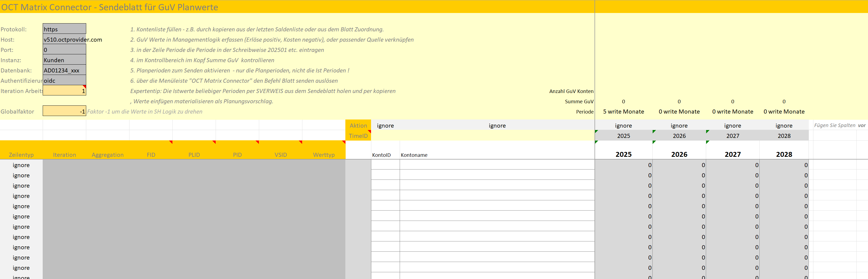This screenshot has width=868, height=279.
Task: Click the PLID column header
Action: tap(194, 155)
